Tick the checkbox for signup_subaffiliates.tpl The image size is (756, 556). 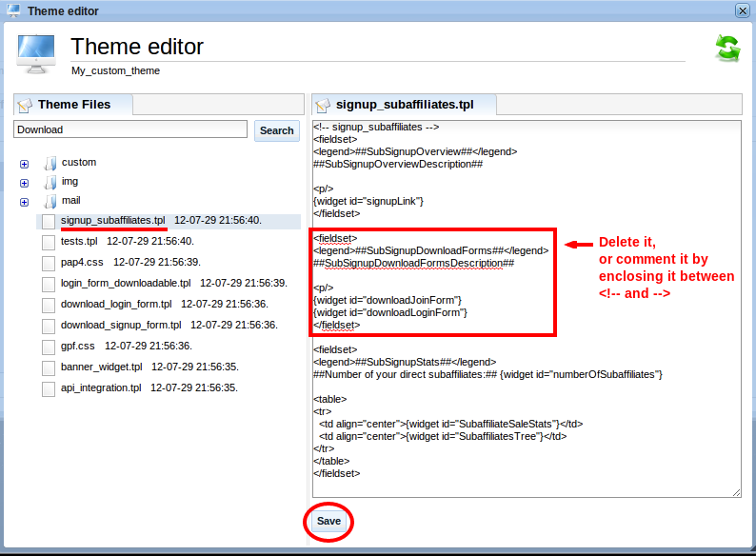tap(49, 221)
